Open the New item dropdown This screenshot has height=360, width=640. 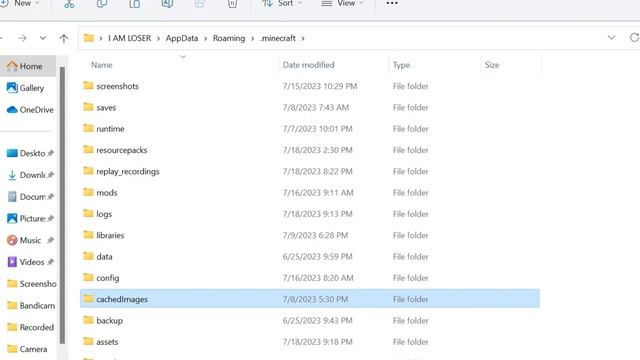point(20,3)
